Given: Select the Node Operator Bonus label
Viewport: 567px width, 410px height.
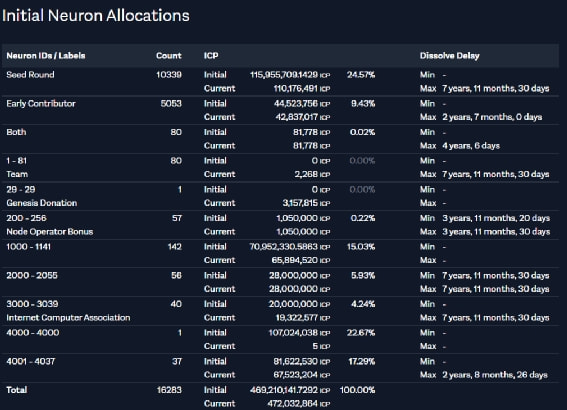Looking at the screenshot, I should click(50, 232).
